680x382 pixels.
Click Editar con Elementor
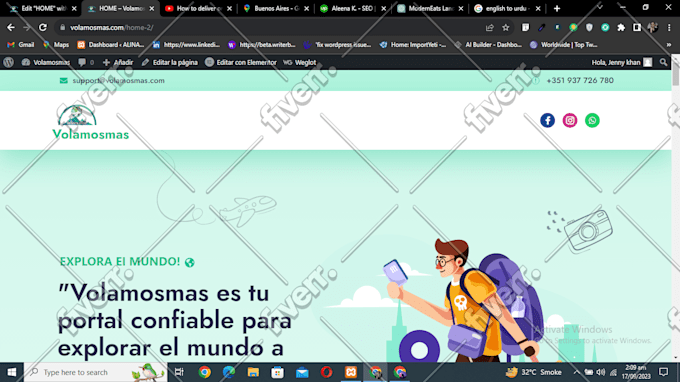coord(241,62)
